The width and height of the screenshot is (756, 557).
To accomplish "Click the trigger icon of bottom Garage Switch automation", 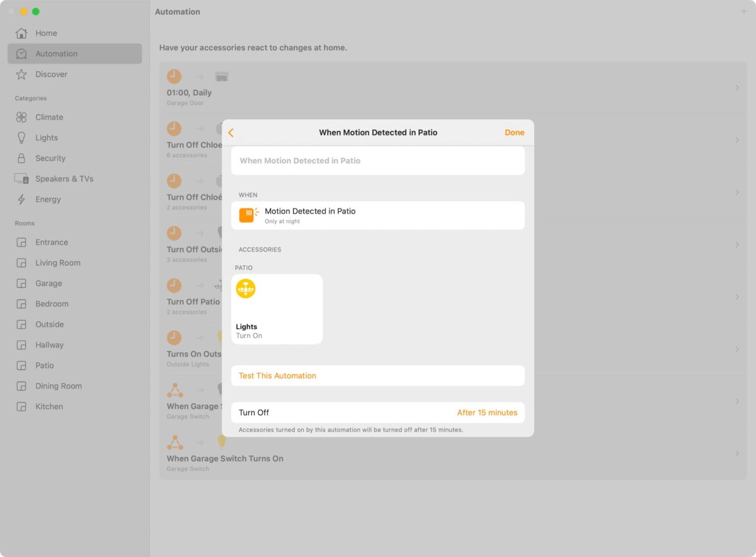I will point(175,442).
